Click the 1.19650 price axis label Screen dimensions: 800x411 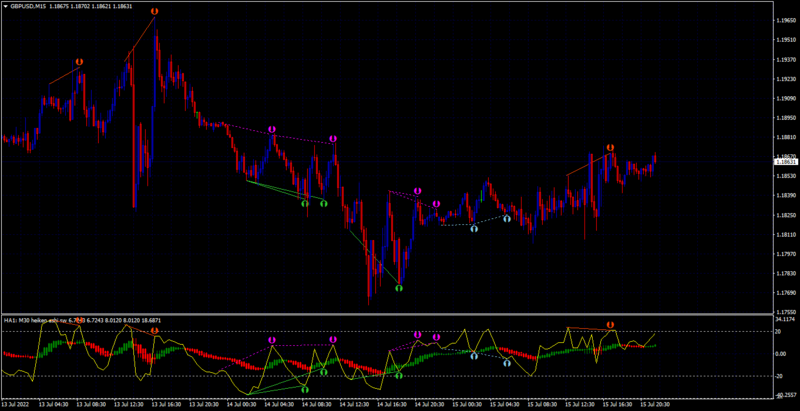tap(785, 20)
